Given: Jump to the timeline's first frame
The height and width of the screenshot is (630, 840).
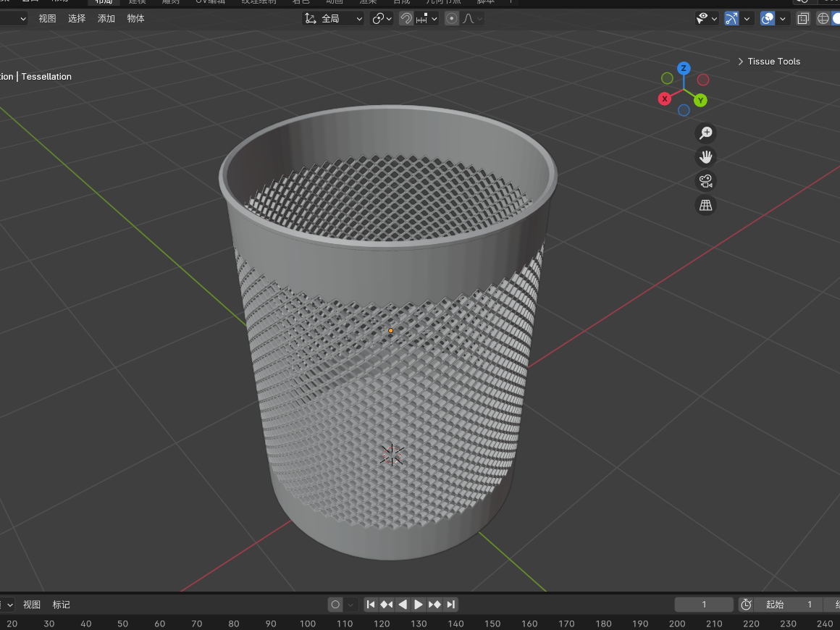Looking at the screenshot, I should pyautogui.click(x=371, y=605).
